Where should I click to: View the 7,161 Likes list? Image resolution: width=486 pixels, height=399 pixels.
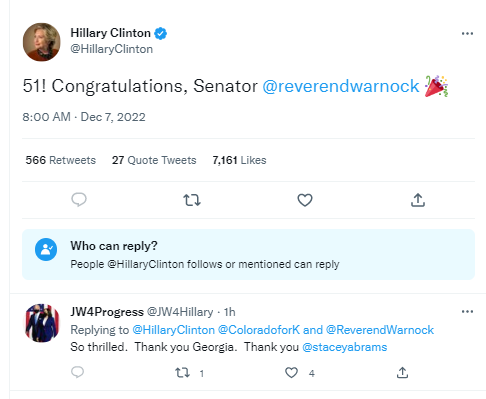pos(239,160)
